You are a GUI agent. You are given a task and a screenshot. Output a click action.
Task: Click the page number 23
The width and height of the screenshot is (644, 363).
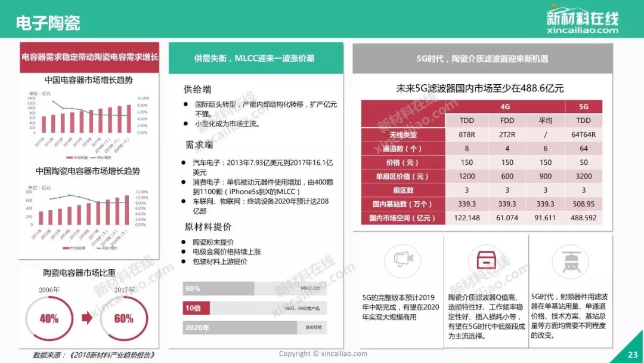(x=633, y=355)
